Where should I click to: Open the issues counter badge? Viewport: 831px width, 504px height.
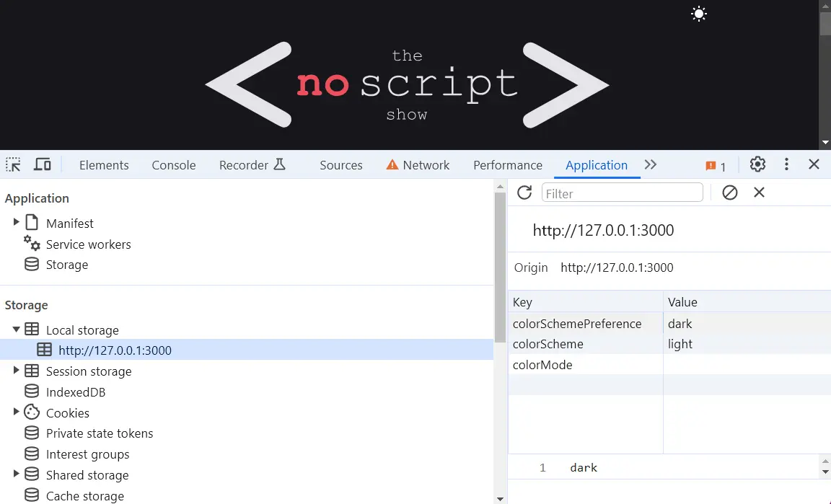coord(716,166)
